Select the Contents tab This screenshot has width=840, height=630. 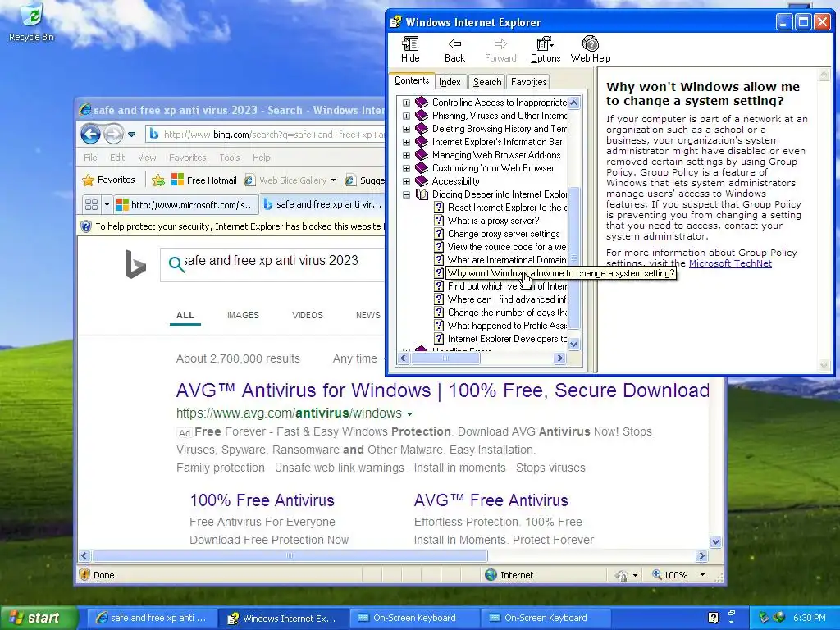pyautogui.click(x=412, y=80)
